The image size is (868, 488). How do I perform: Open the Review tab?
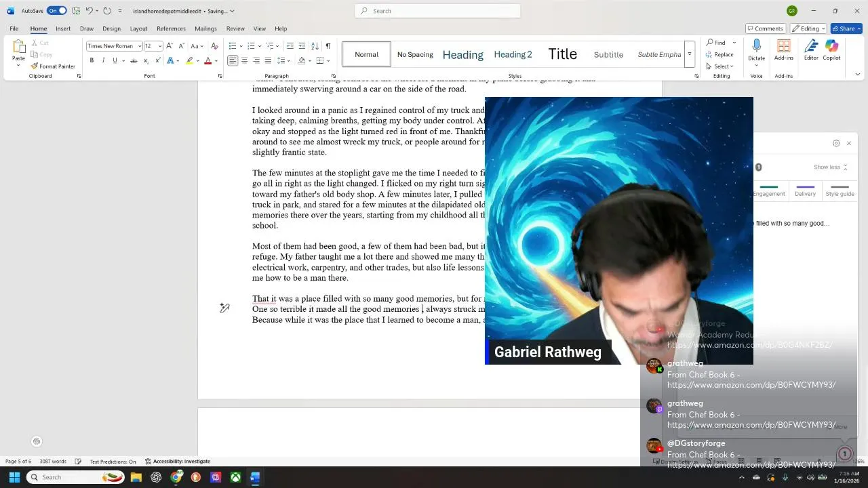coord(235,28)
